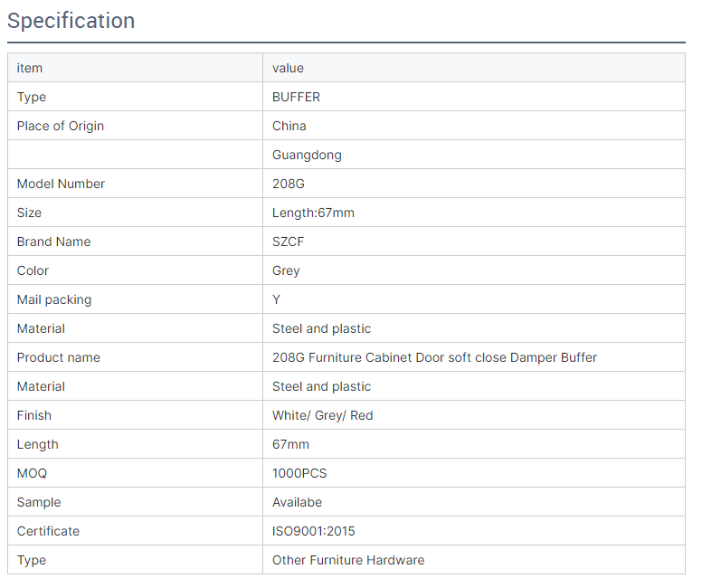This screenshot has height=588, width=702.
Task: Select the China origin value
Action: (x=289, y=126)
